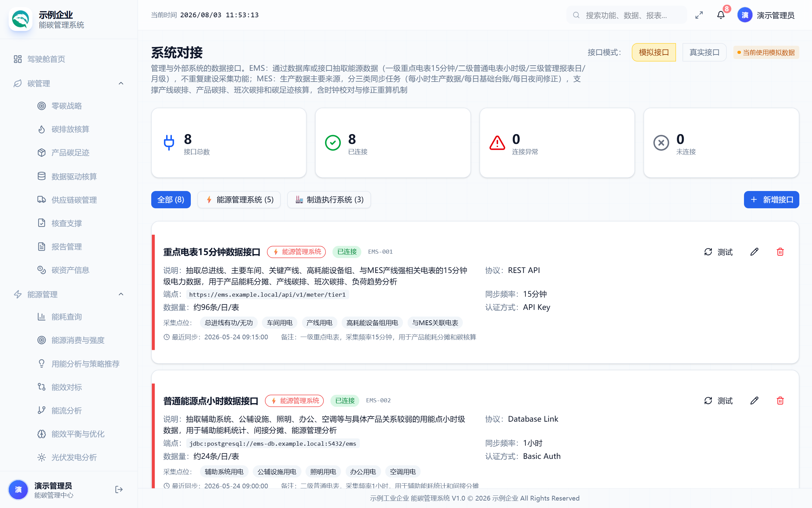Open 驾驶舱首页 dashboard icon
812x508 pixels.
(x=18, y=59)
